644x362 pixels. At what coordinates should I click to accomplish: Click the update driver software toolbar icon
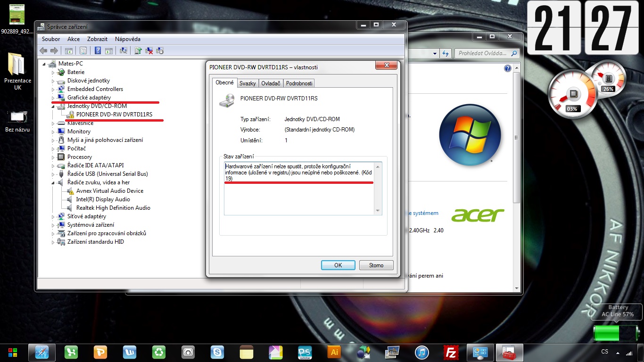[x=138, y=50]
